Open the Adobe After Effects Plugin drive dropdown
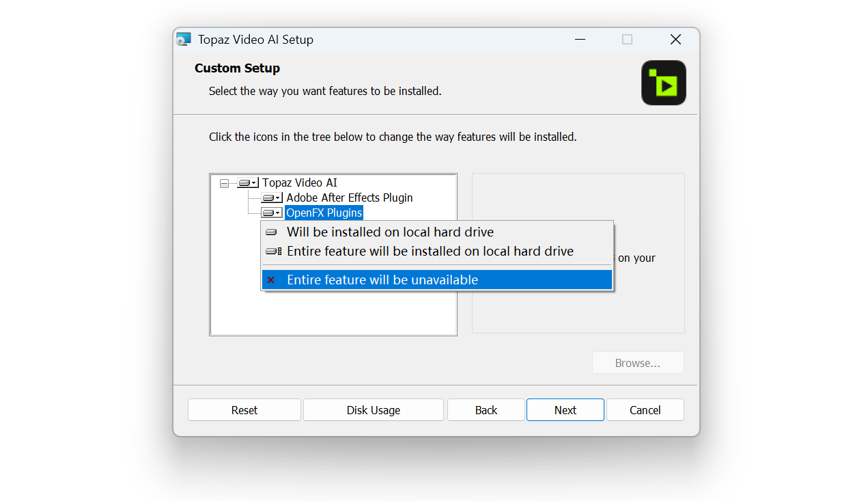This screenshot has width=868, height=501. click(271, 198)
